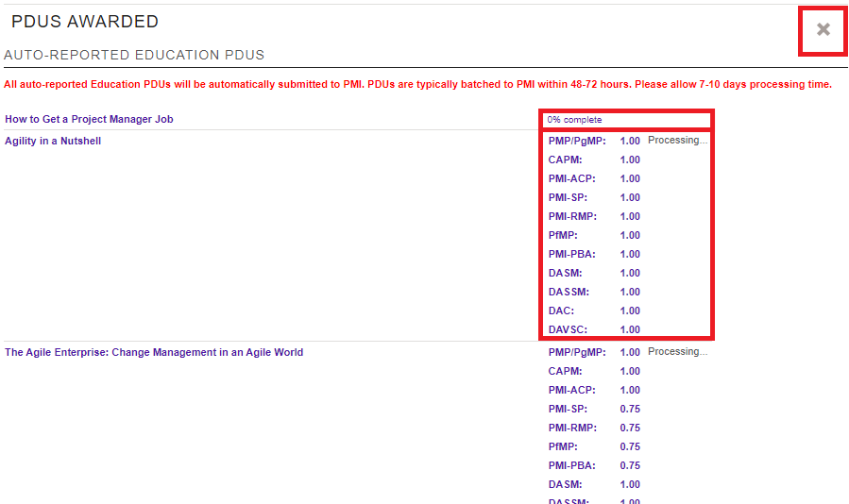Select CAPM label under Agility in a Nutshell
Image resolution: width=849 pixels, height=504 pixels.
[566, 160]
